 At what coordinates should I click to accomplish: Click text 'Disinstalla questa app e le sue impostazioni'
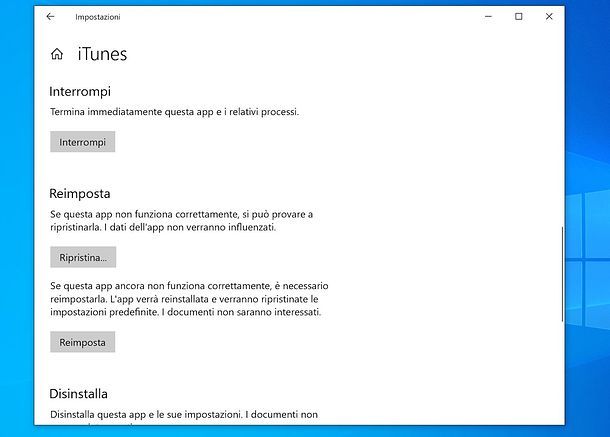coord(145,415)
